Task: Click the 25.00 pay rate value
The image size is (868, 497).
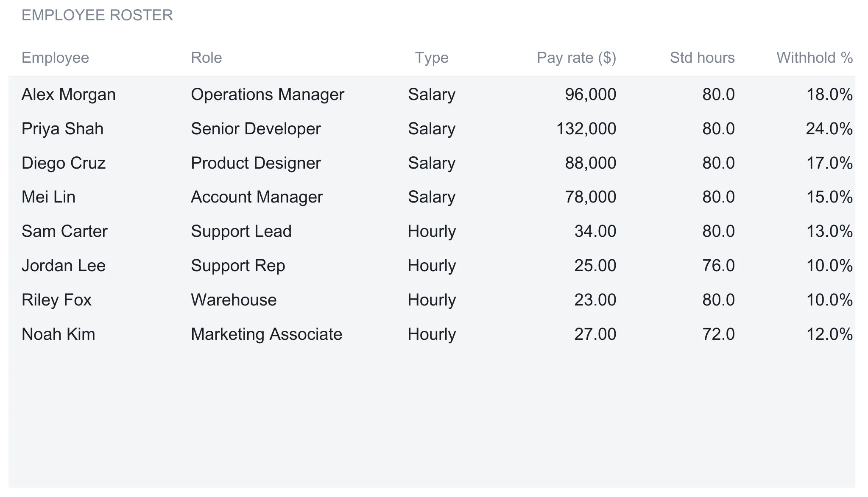Action: (x=595, y=266)
